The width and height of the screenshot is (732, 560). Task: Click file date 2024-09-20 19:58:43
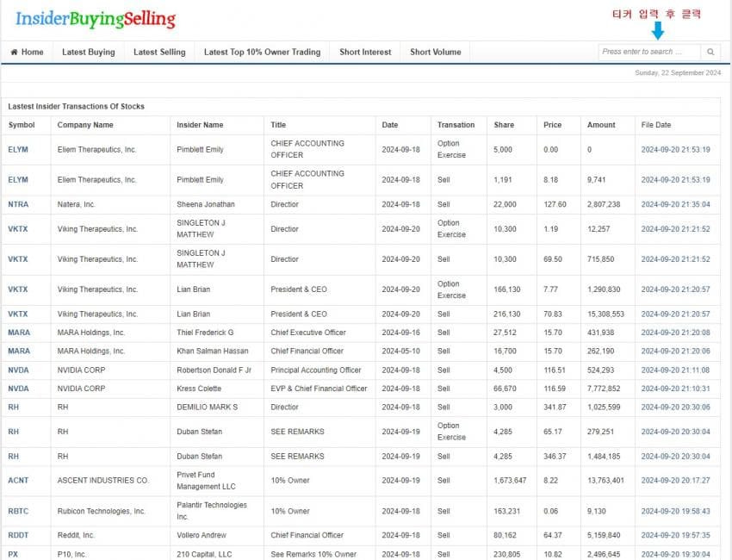point(675,511)
